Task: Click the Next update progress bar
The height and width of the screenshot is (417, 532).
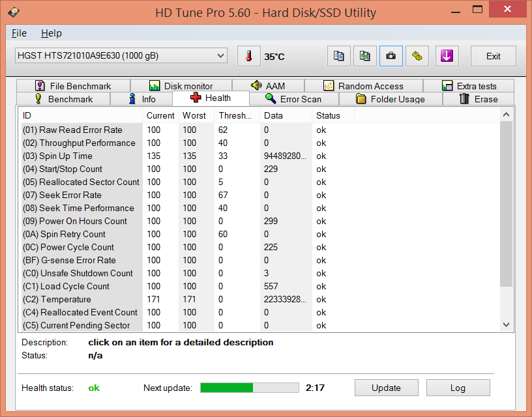Action: 250,388
